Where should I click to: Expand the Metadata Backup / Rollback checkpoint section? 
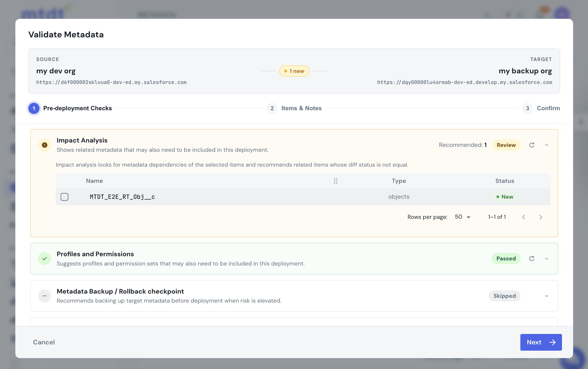click(546, 296)
